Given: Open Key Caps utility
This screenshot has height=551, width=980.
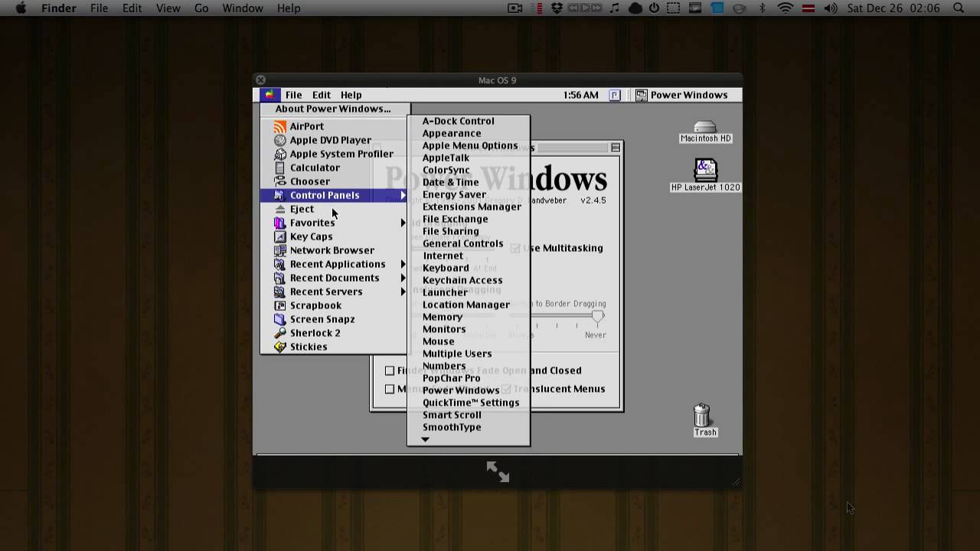Looking at the screenshot, I should (334, 236).
